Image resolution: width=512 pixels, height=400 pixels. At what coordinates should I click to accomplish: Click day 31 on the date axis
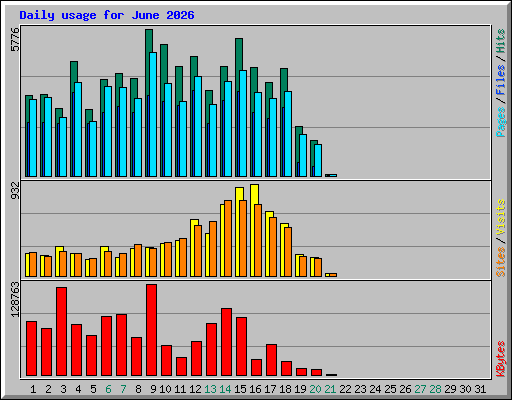pyautogui.click(x=480, y=389)
